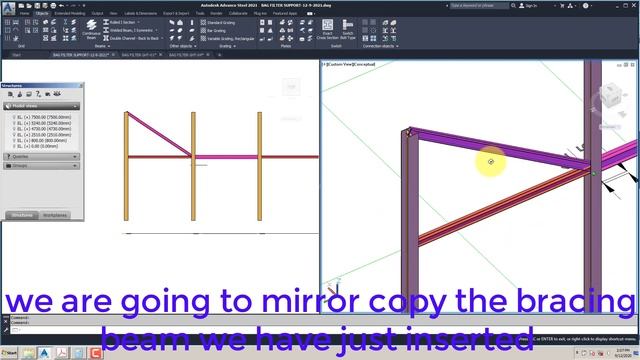Open the Extended Modeling ribbon tab
Screen dimensions: 640x360
tap(69, 13)
